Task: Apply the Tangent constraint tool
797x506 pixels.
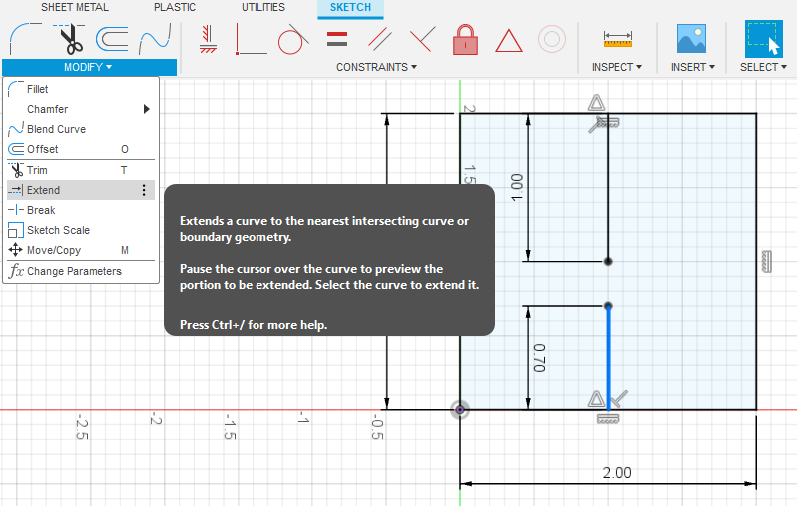Action: pyautogui.click(x=291, y=40)
